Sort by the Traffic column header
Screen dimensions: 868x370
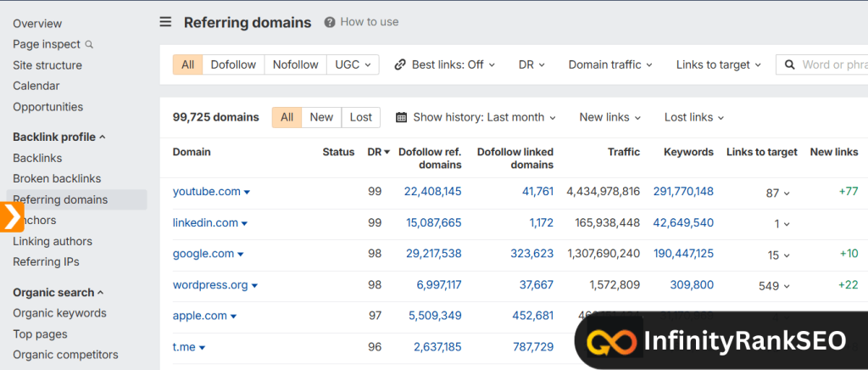(623, 152)
